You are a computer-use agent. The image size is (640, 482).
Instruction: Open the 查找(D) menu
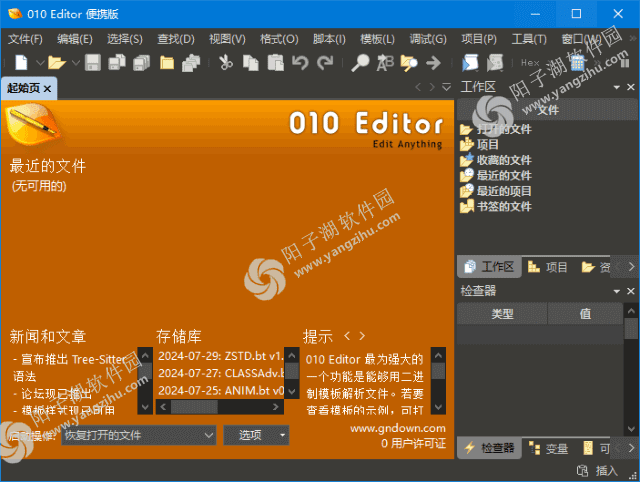pos(176,39)
